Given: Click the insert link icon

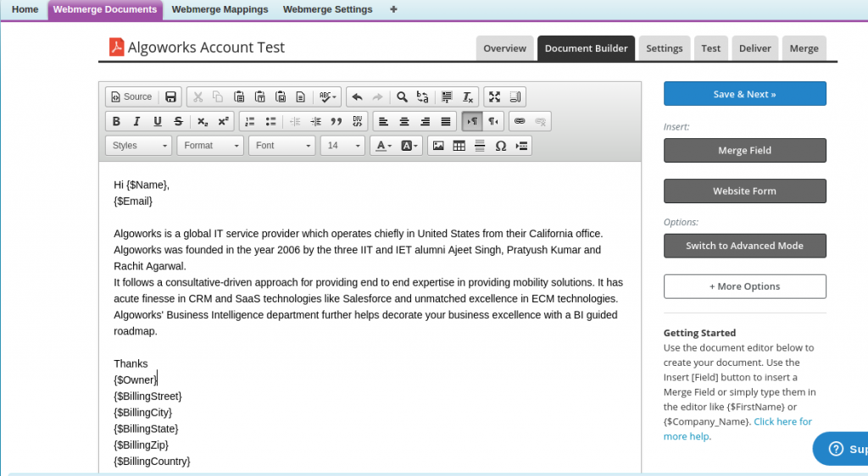Looking at the screenshot, I should (520, 121).
